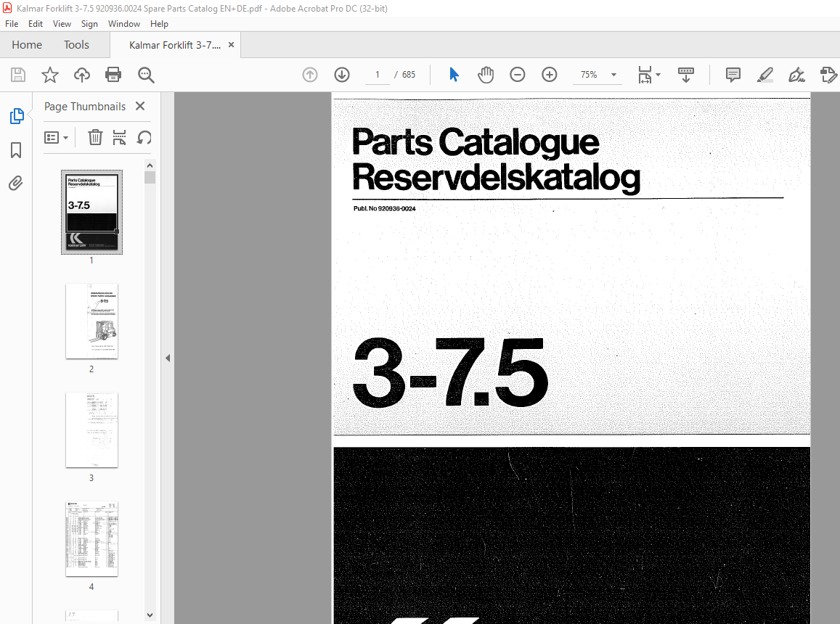Select page 1 thumbnail

click(91, 212)
